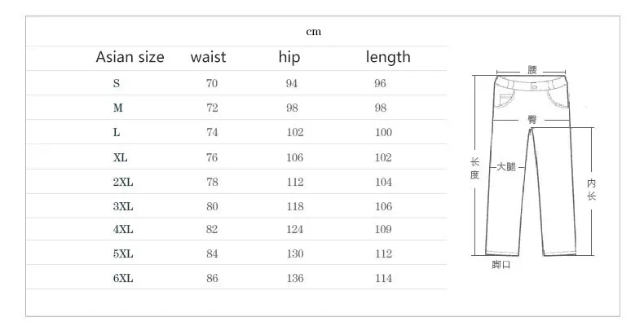
Task: Select the XL size row label
Action: (x=121, y=157)
